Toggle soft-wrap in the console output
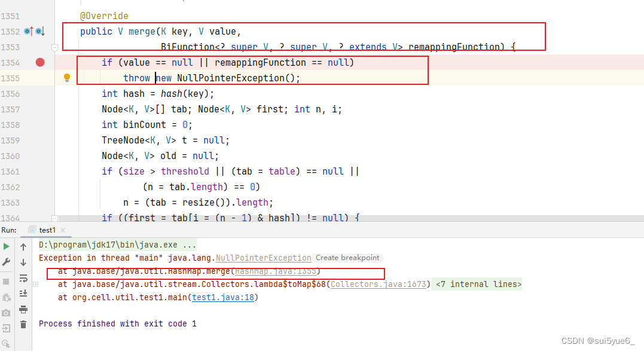Viewport: 644px width, 351px height. tap(22, 277)
